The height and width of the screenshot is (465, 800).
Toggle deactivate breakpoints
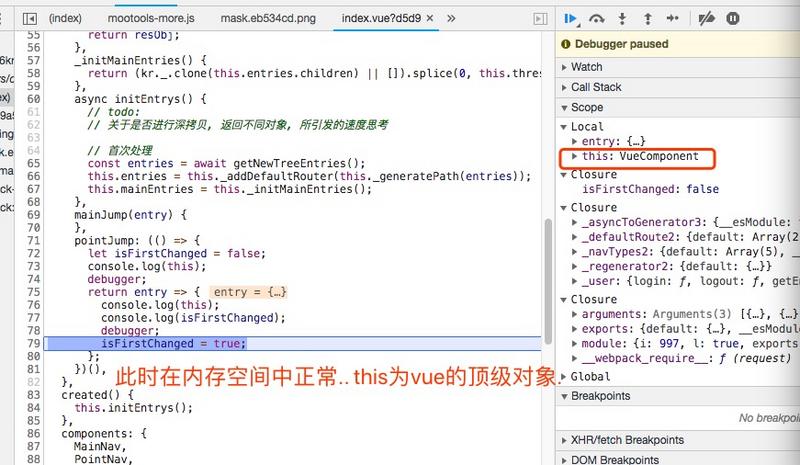click(707, 19)
